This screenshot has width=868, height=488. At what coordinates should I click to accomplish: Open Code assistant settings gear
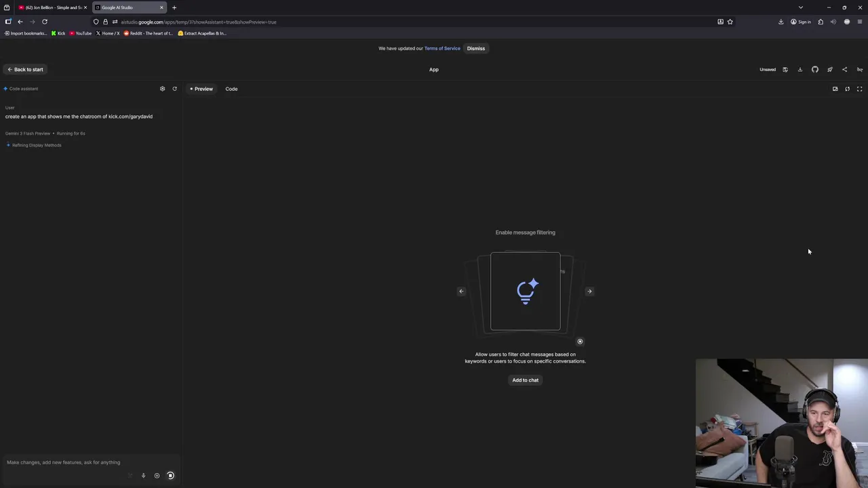[162, 89]
